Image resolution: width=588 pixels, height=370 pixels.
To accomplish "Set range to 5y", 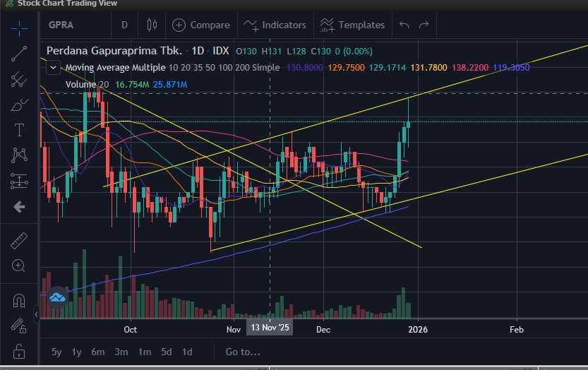I will [56, 352].
